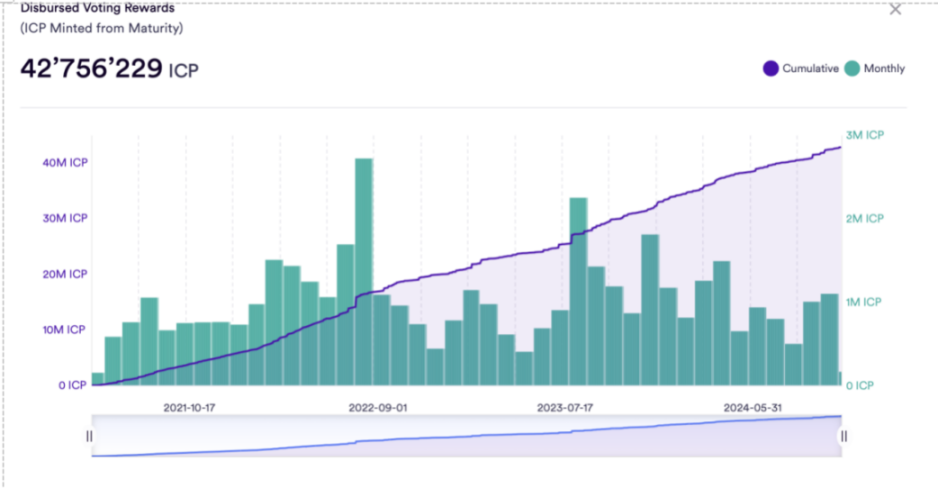Click the 2022-09-01 x-axis date label
Image resolution: width=938 pixels, height=488 pixels.
point(378,408)
